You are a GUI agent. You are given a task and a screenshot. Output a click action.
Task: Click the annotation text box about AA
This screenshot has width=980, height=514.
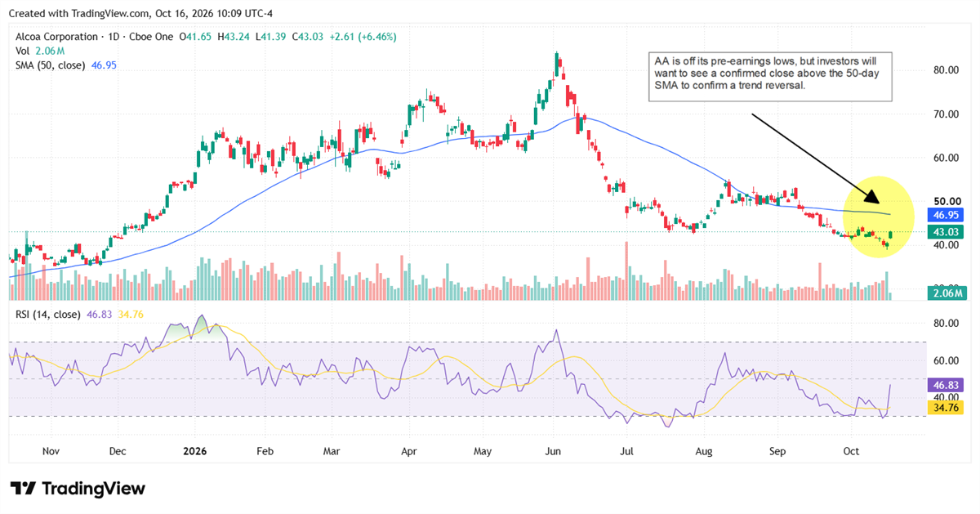coord(769,77)
